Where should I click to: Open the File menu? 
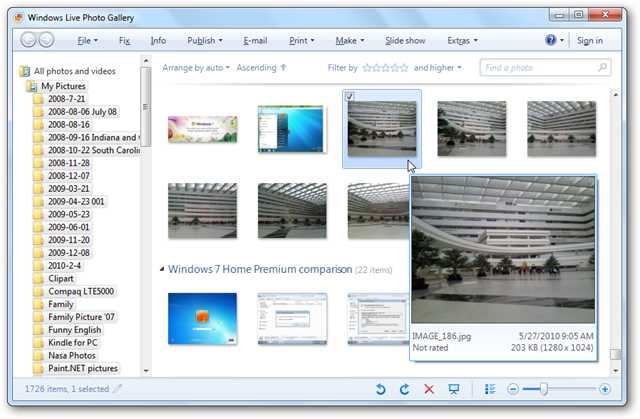pyautogui.click(x=87, y=41)
